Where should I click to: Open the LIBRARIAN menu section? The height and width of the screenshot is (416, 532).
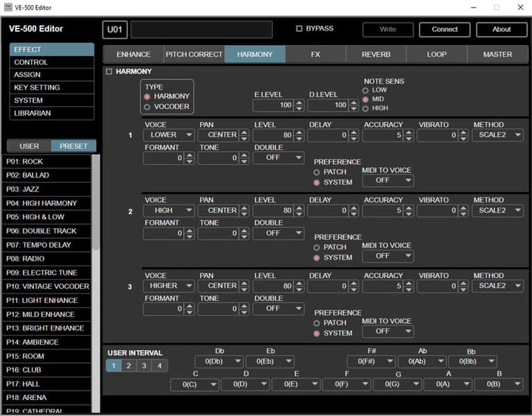pyautogui.click(x=51, y=113)
